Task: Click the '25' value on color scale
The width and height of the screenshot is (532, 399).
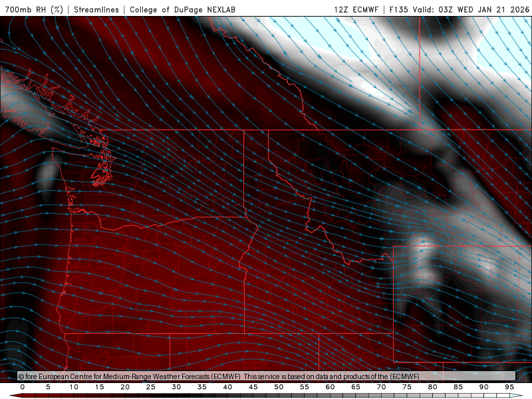Action: pos(151,387)
